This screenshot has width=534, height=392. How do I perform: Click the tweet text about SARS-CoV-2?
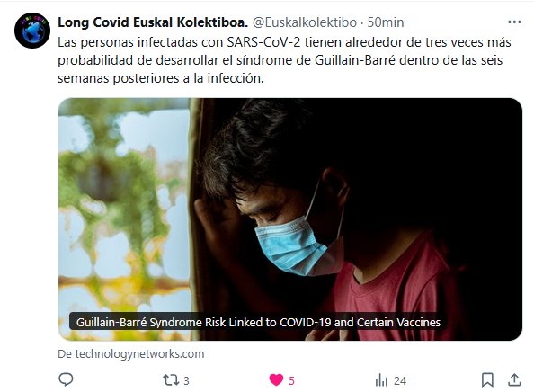[x=284, y=60]
